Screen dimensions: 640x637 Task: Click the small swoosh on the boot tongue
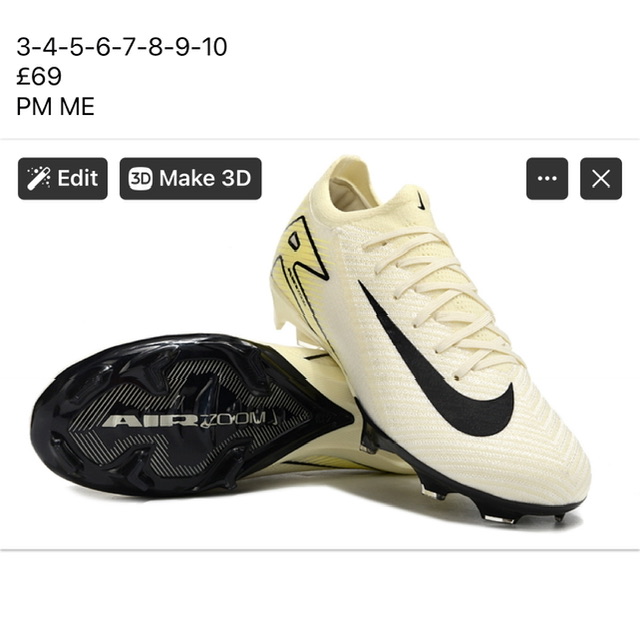pyautogui.click(x=421, y=200)
